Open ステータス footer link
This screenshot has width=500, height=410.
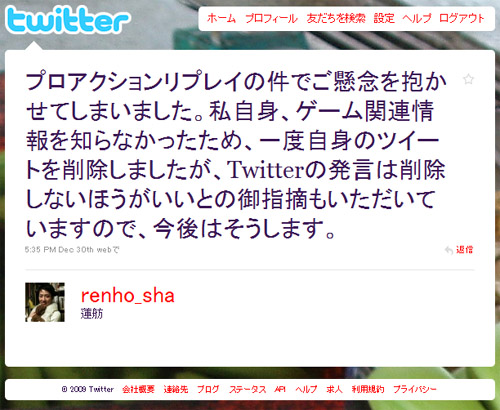pos(247,389)
